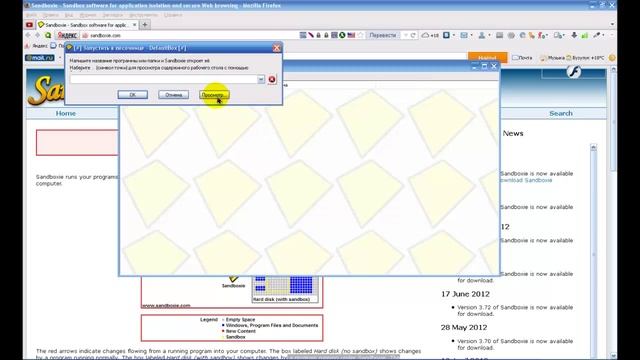Click the US flag icon in the address bar
The image size is (640, 360).
(351, 36)
